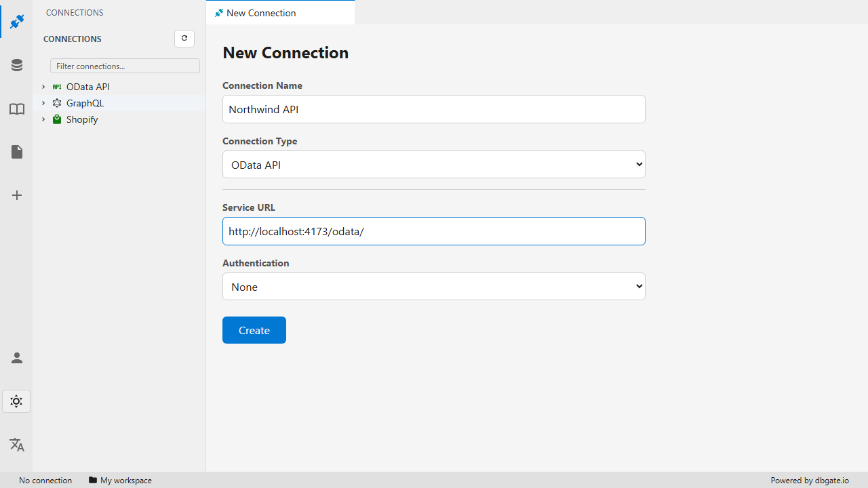Click the plug icon on New Connection tab
Viewport: 868px width, 488px height.
tap(218, 13)
